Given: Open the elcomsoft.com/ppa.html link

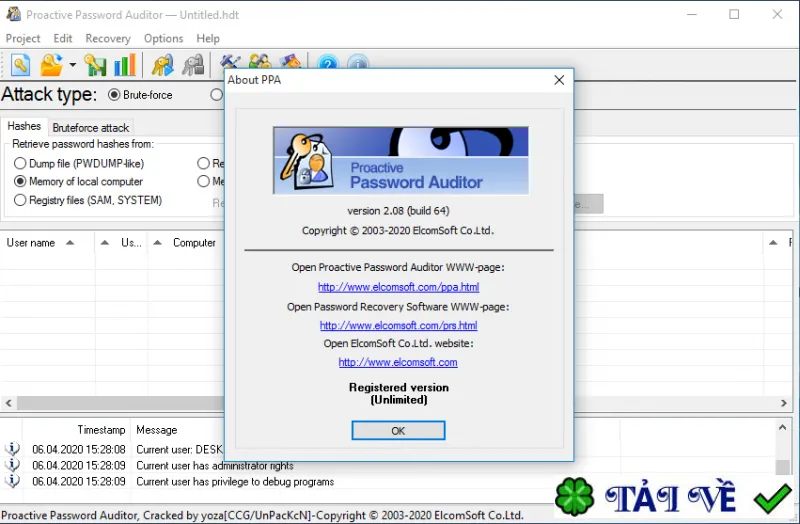Looking at the screenshot, I should [x=398, y=287].
